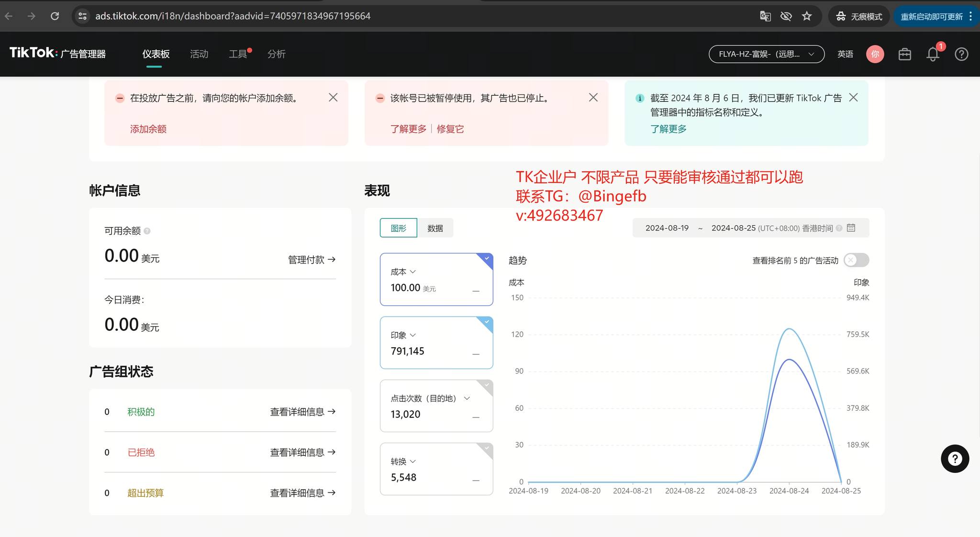
Task: Click the 791,145 impressions value
Action: tap(407, 351)
